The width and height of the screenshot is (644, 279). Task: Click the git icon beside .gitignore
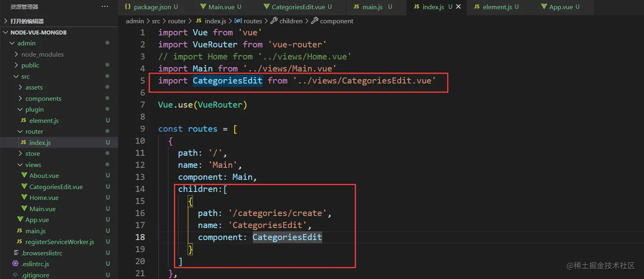point(16,275)
